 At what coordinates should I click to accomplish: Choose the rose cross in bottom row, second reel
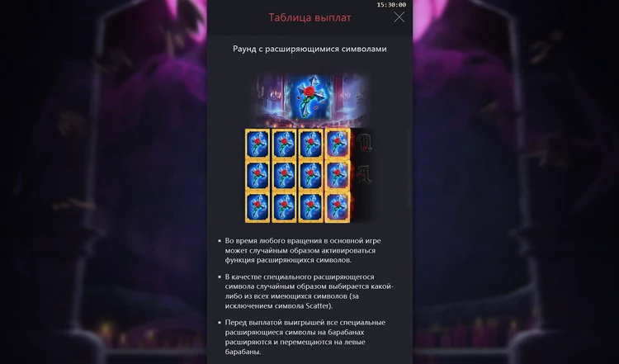(x=284, y=207)
